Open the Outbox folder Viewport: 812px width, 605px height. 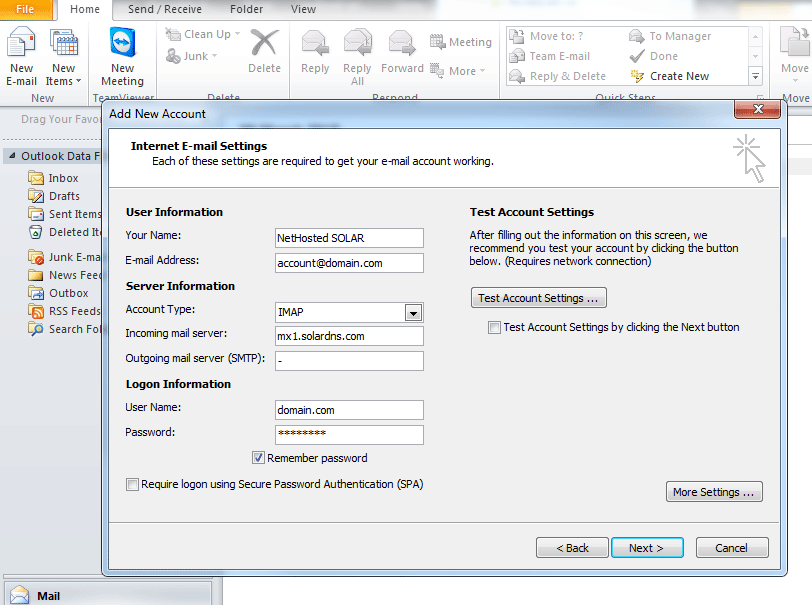click(x=59, y=293)
